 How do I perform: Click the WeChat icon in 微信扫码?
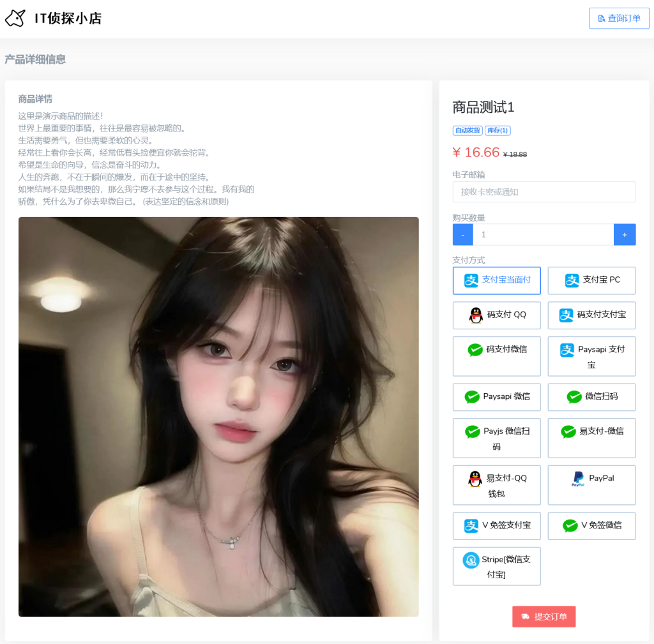(x=574, y=397)
